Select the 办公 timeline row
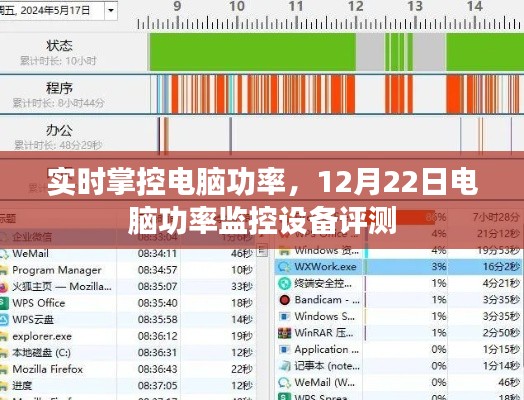This screenshot has width=524, height=400. point(262,135)
